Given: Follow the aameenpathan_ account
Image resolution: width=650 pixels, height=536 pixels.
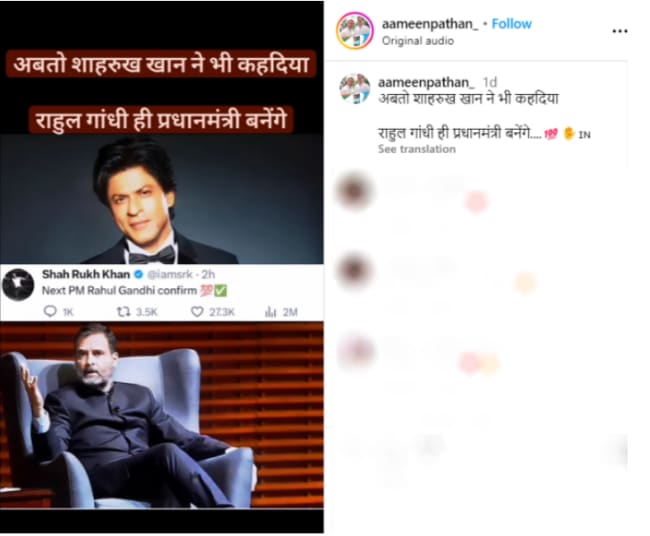Looking at the screenshot, I should pos(511,24).
